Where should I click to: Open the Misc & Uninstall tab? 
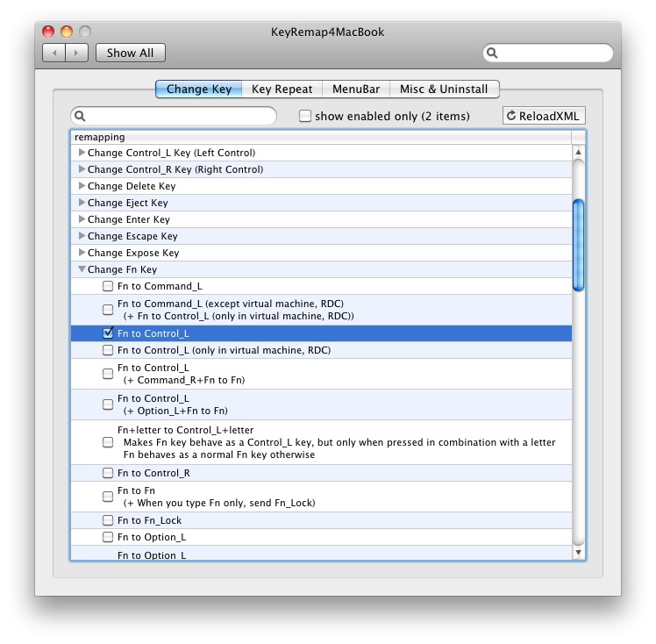tap(445, 89)
